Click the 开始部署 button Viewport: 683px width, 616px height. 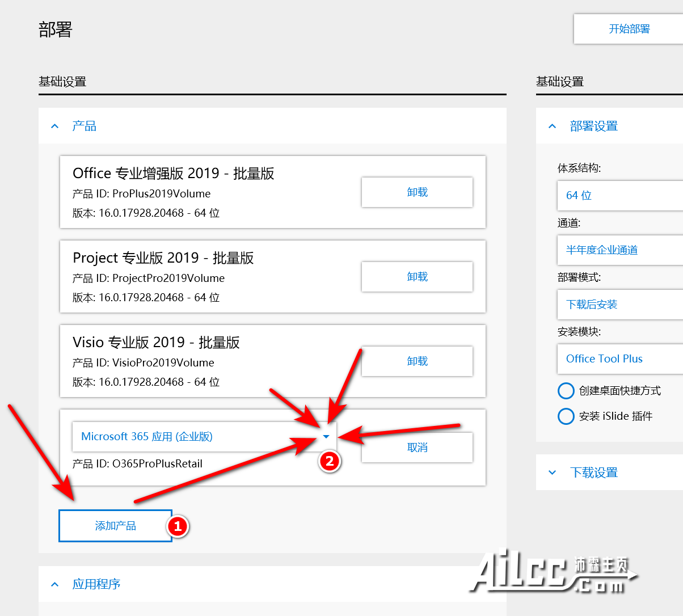(x=629, y=29)
